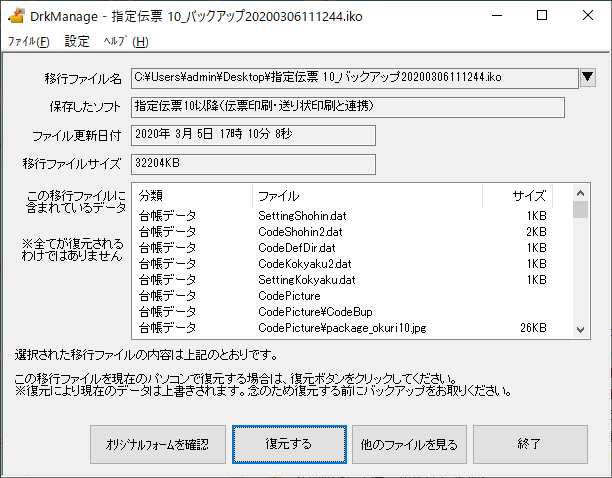
Task: Click the 復元する button
Action: tap(289, 444)
